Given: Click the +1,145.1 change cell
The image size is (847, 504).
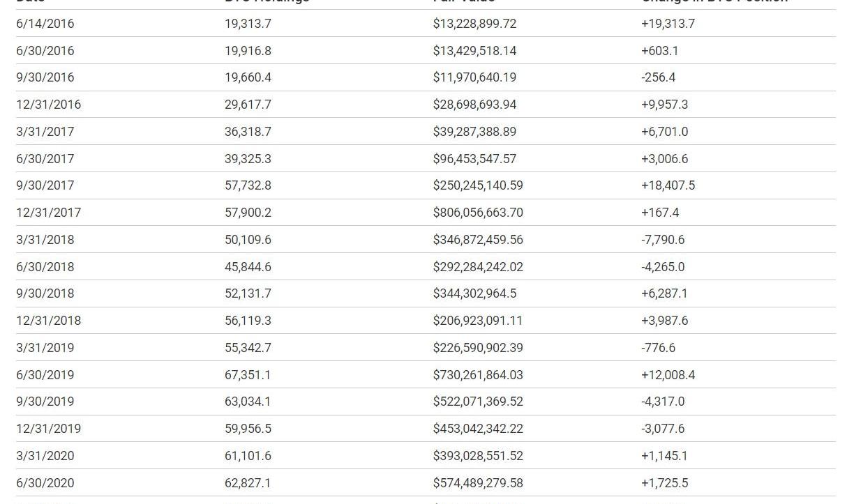Looking at the screenshot, I should pyautogui.click(x=664, y=456).
